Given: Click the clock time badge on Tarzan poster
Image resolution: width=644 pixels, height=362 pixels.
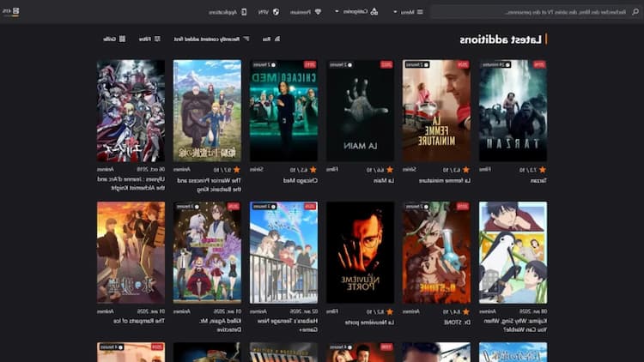Looking at the screenshot, I should pyautogui.click(x=496, y=65).
